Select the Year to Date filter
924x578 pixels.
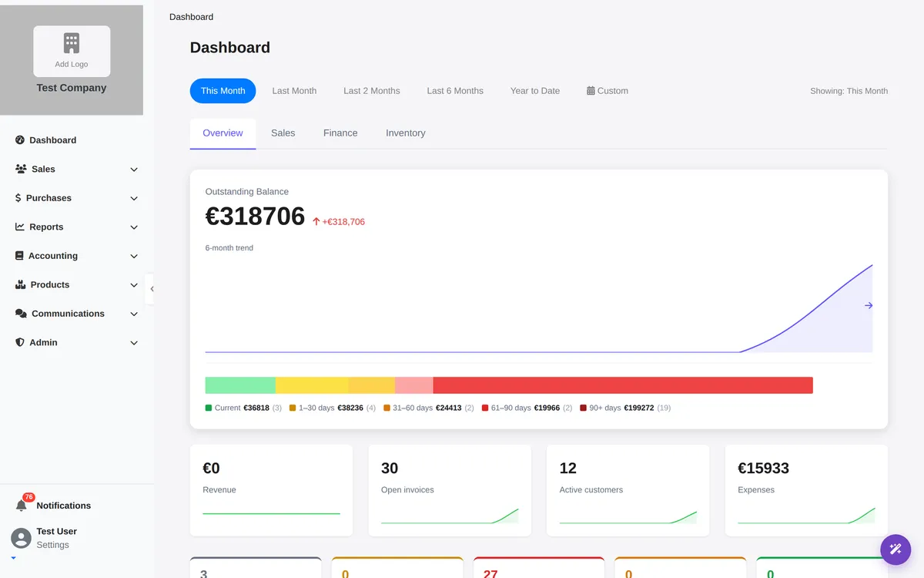(534, 91)
